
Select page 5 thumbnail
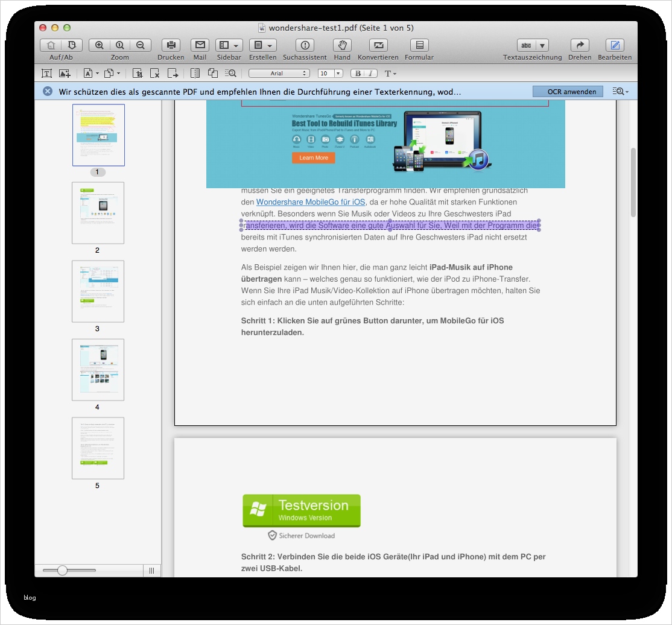98,448
